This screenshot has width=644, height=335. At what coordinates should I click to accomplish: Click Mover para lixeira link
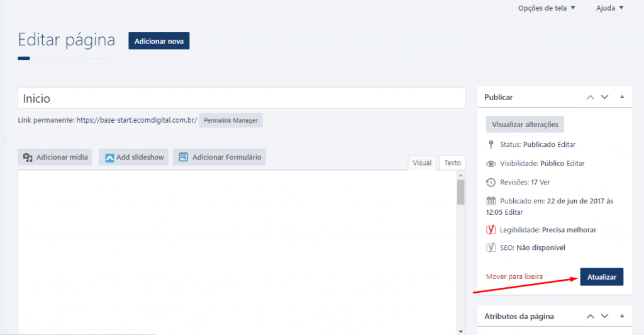point(514,276)
